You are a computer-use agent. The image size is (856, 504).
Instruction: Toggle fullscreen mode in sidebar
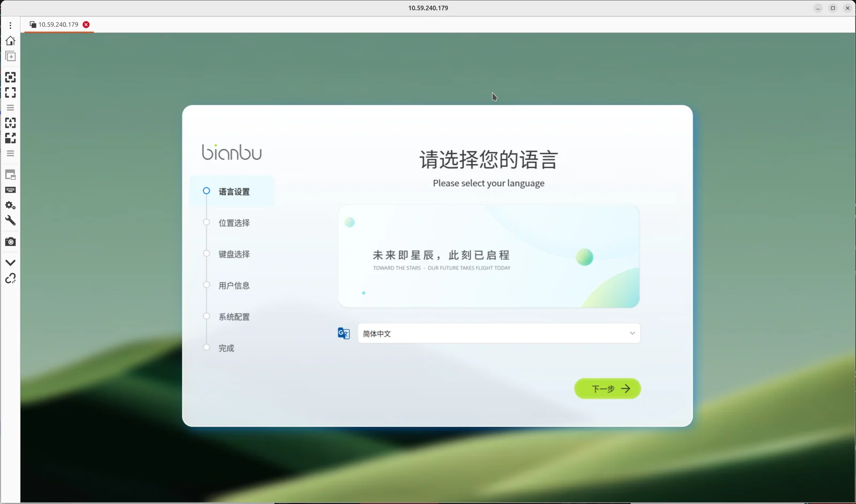pos(10,93)
